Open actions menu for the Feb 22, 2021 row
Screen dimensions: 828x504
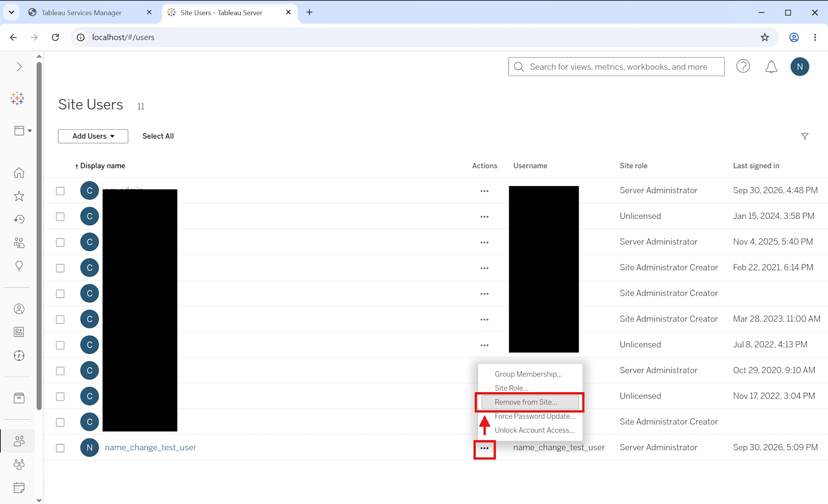(x=484, y=268)
